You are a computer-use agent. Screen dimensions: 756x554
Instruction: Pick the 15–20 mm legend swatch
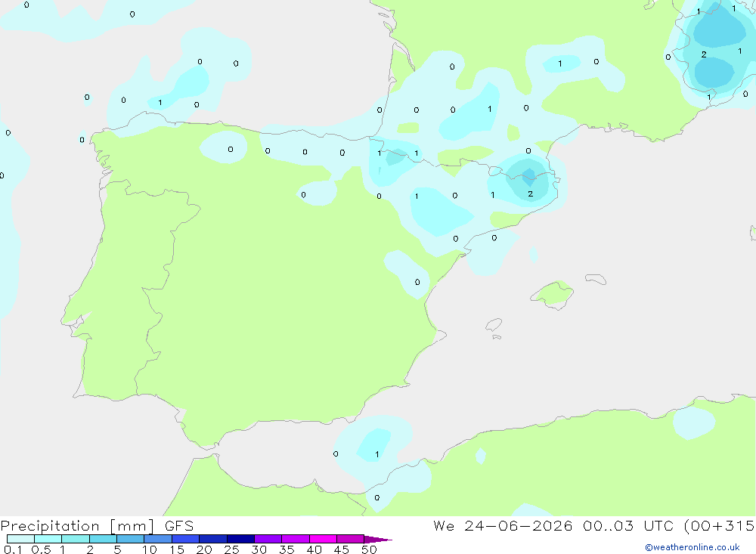[x=185, y=539]
